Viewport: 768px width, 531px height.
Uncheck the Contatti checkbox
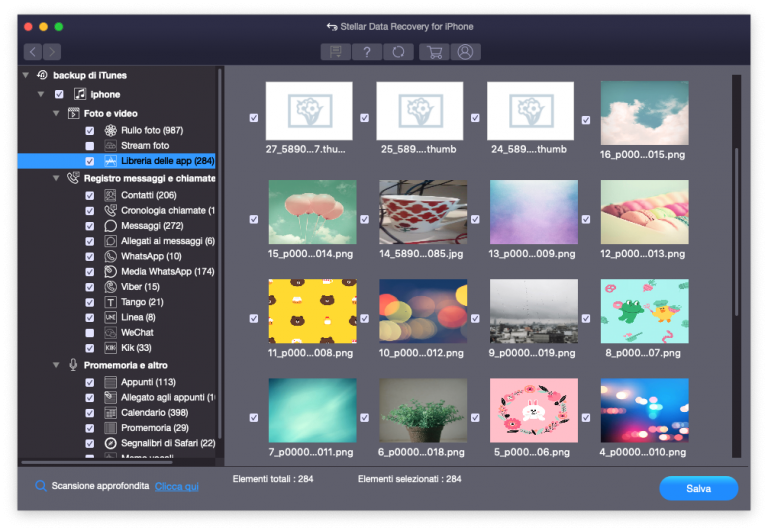pyautogui.click(x=90, y=196)
